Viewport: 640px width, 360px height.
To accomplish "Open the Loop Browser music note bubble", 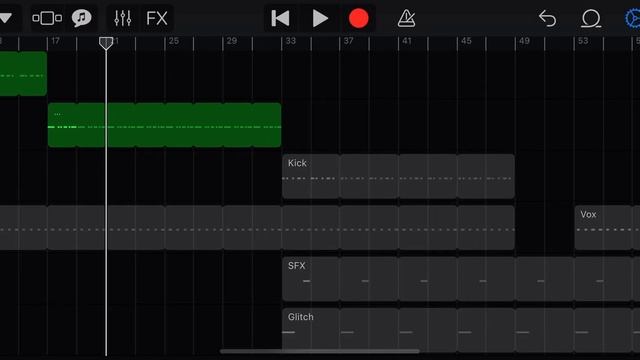I will coord(82,18).
